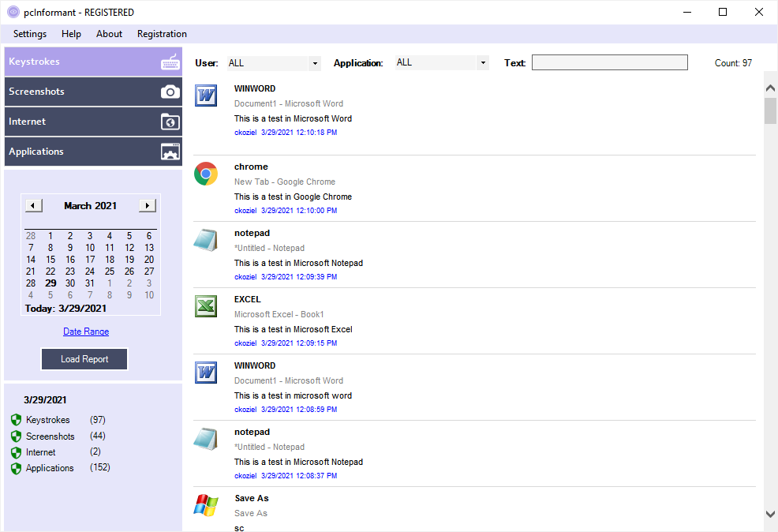The height and width of the screenshot is (532, 778).
Task: Click the Excel icon in keystroke list
Action: click(x=206, y=306)
